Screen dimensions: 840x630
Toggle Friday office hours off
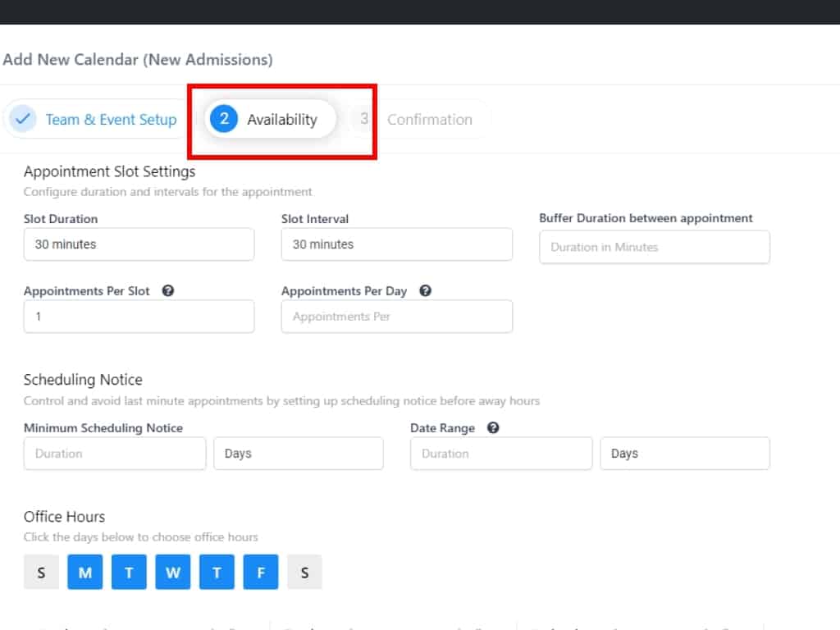(261, 573)
